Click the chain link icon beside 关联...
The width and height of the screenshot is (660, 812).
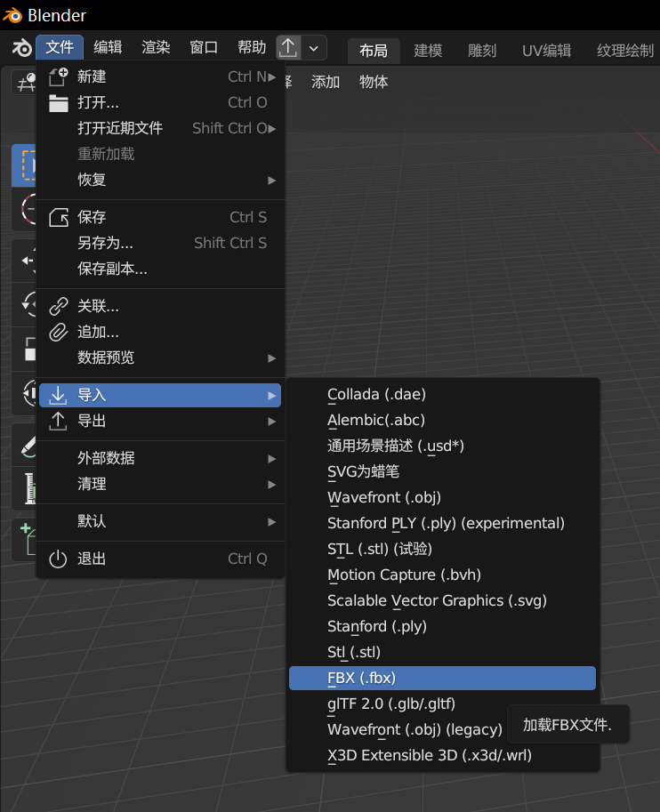tap(58, 306)
